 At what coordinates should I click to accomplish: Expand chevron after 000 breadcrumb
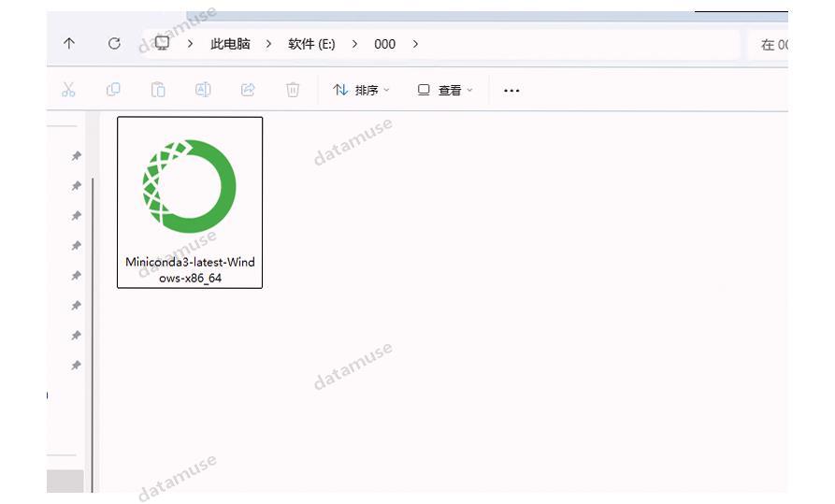415,44
